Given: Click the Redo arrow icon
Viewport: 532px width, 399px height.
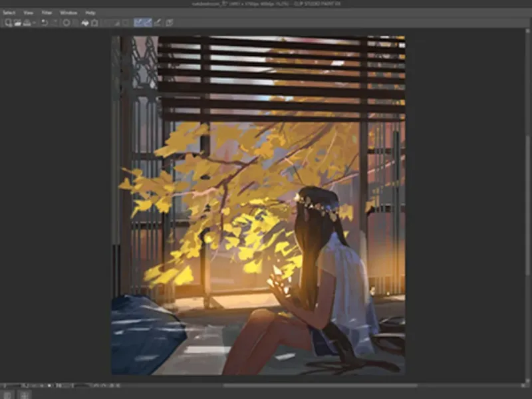Looking at the screenshot, I should (55, 23).
